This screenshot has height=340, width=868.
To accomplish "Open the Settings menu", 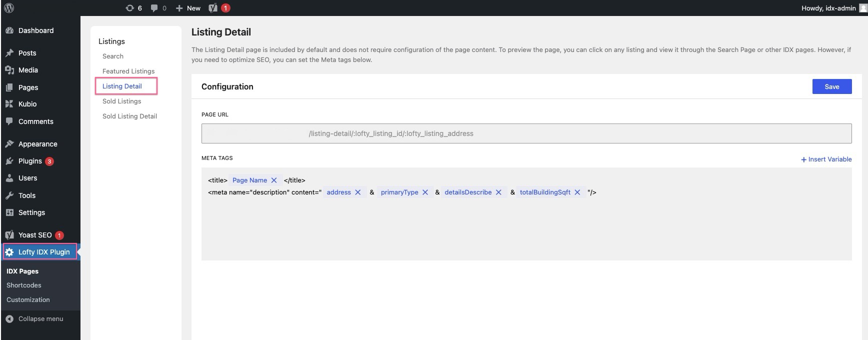I will tap(31, 212).
